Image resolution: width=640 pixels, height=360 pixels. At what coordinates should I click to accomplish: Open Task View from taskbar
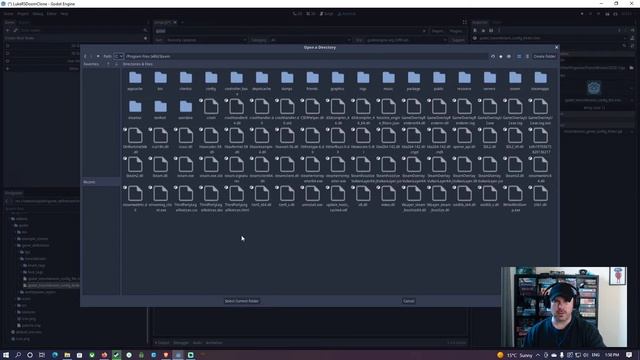42,355
